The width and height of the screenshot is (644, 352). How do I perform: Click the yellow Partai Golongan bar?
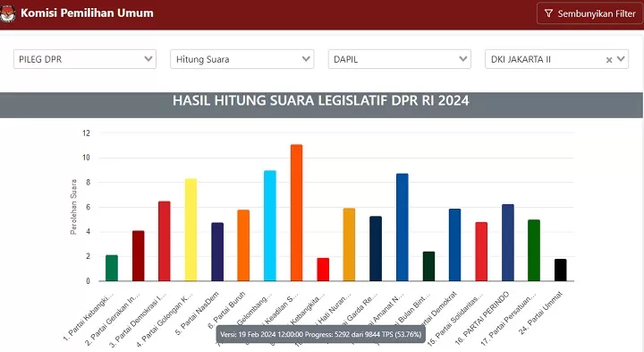191,230
